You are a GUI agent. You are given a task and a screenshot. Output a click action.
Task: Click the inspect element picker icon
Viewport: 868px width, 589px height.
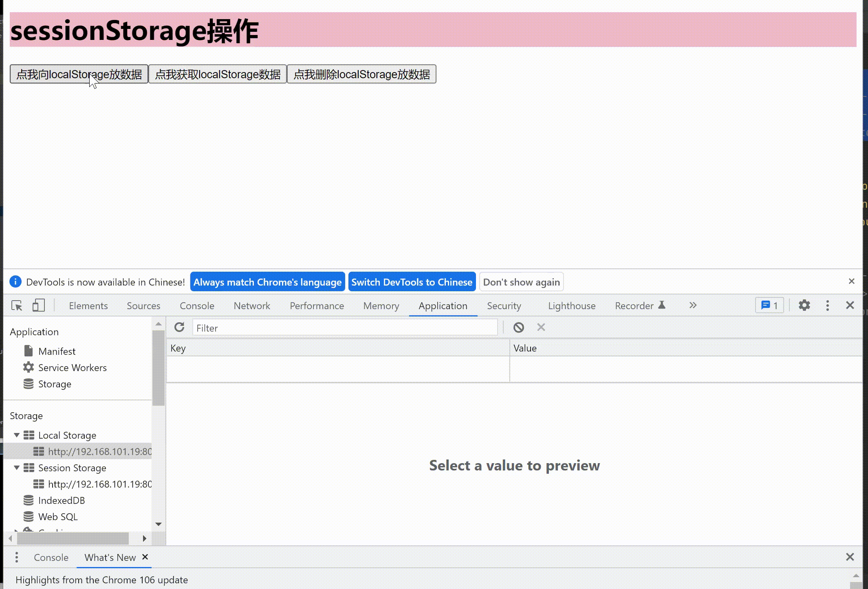coord(17,305)
